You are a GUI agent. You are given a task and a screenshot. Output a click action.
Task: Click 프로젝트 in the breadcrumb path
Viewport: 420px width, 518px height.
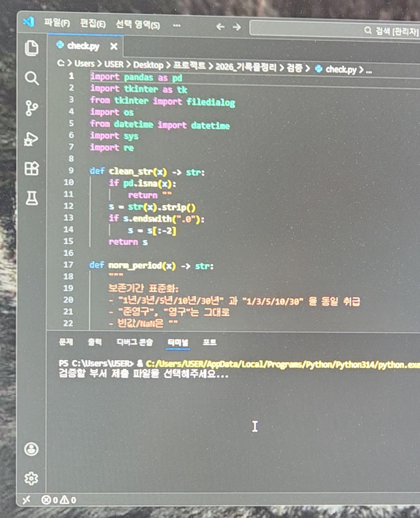(x=189, y=65)
